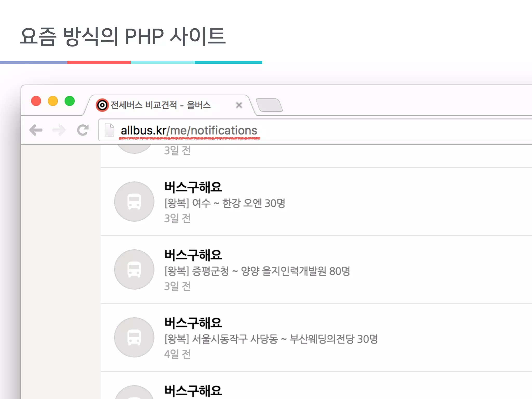Open 버스구해요 title above 여수 ~ 한강 오엔
The image size is (532, 399).
[193, 187]
